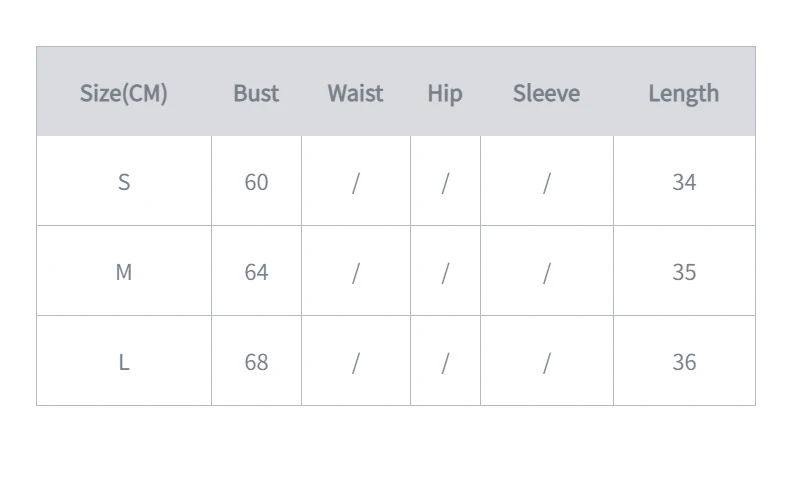
Task: Click the bust value 68
Action: [x=256, y=363]
